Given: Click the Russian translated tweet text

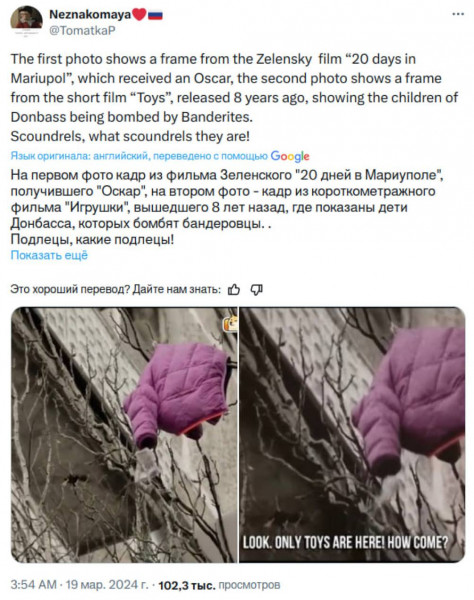Looking at the screenshot, I should (x=227, y=207).
